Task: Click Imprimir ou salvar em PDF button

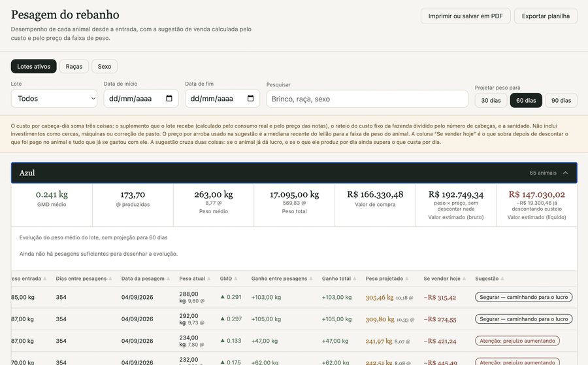Action: coord(465,16)
